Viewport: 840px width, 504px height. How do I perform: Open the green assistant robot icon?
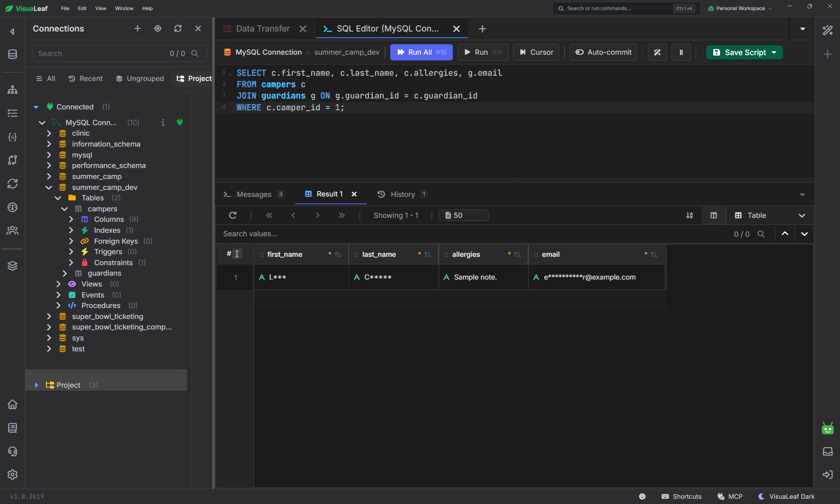pos(827,428)
